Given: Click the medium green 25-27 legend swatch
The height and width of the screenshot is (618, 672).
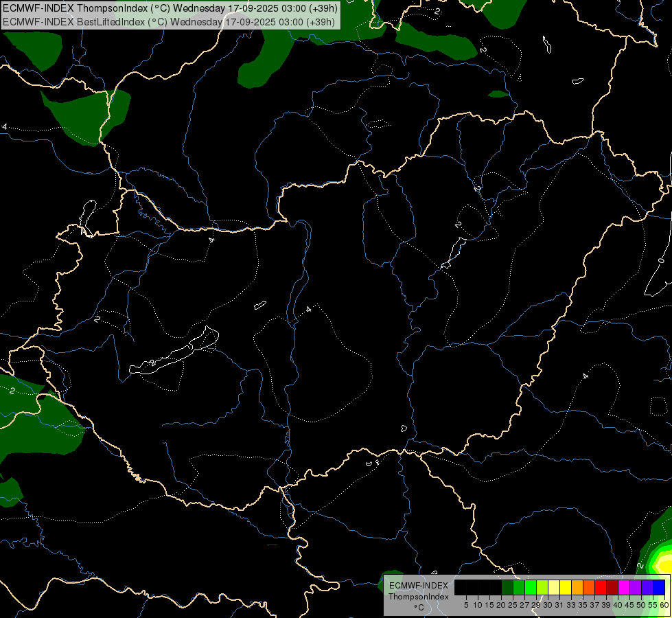Looking at the screenshot, I should pos(519,588).
